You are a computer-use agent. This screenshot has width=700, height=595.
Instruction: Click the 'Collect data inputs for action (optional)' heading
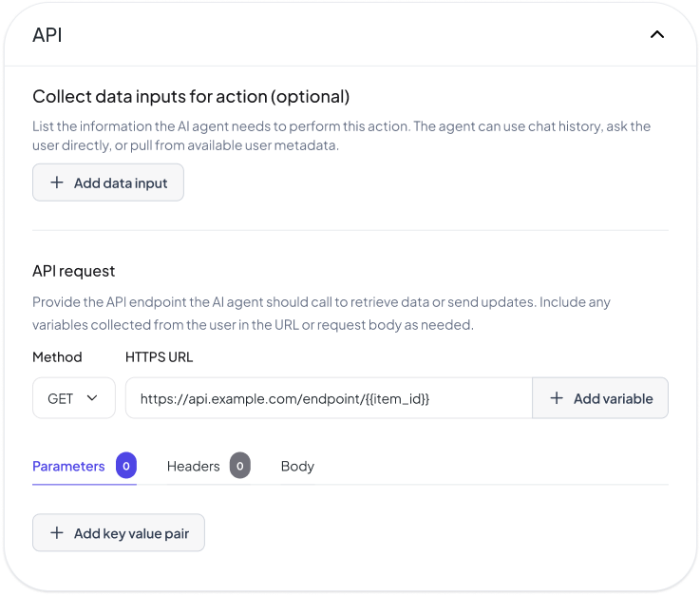(191, 97)
